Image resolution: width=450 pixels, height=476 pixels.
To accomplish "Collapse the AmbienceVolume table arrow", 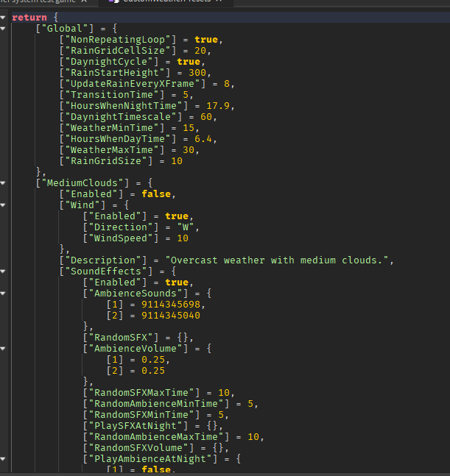I will 3,349.
